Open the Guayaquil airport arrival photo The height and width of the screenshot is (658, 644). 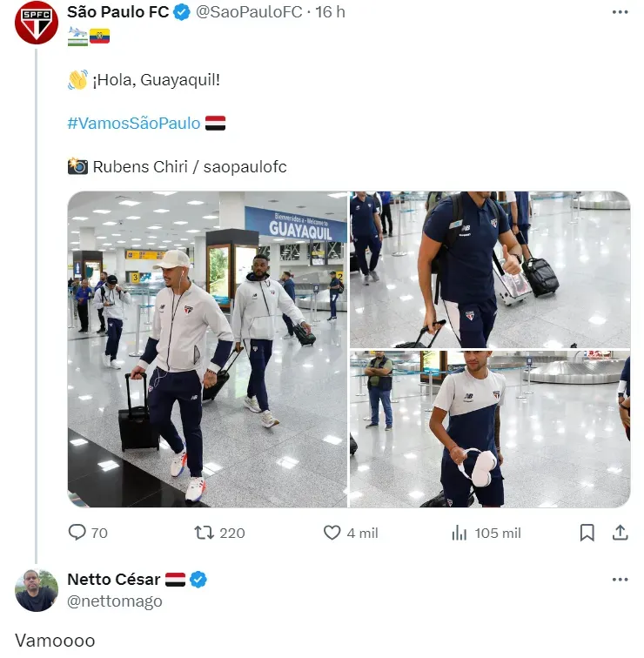(x=207, y=349)
